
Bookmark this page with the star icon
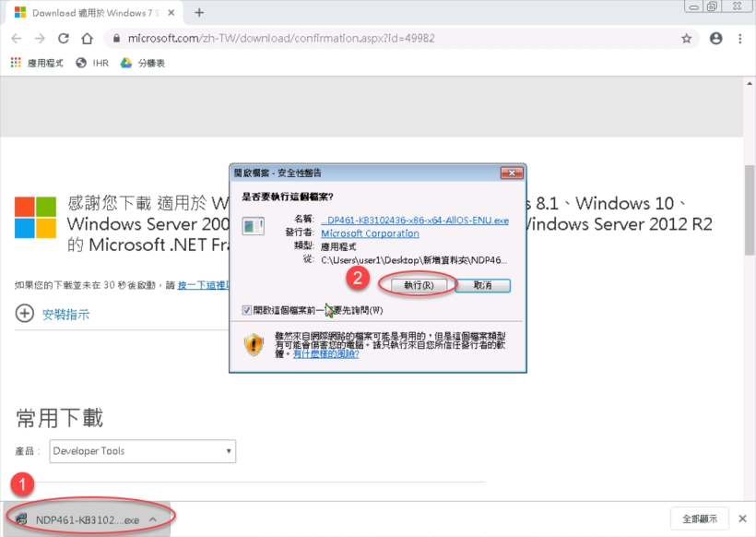[687, 39]
